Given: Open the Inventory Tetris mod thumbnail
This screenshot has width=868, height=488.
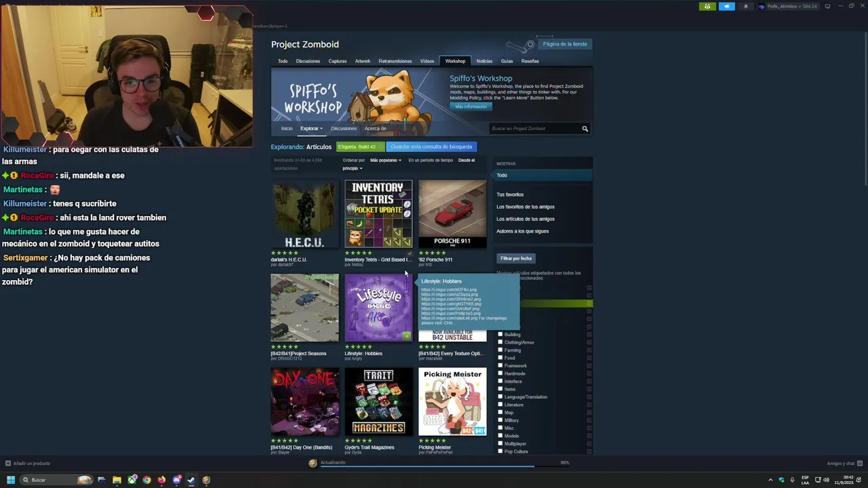Looking at the screenshot, I should pyautogui.click(x=378, y=213).
